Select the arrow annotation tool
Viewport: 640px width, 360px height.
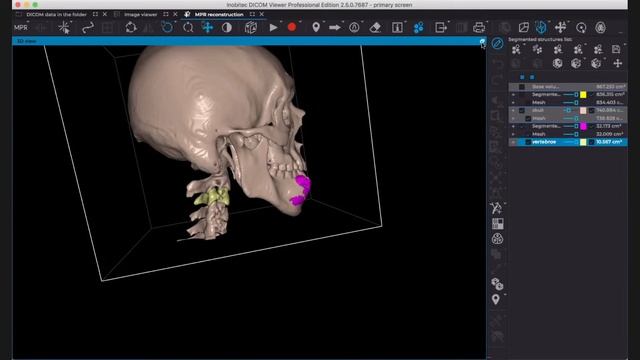(335, 28)
